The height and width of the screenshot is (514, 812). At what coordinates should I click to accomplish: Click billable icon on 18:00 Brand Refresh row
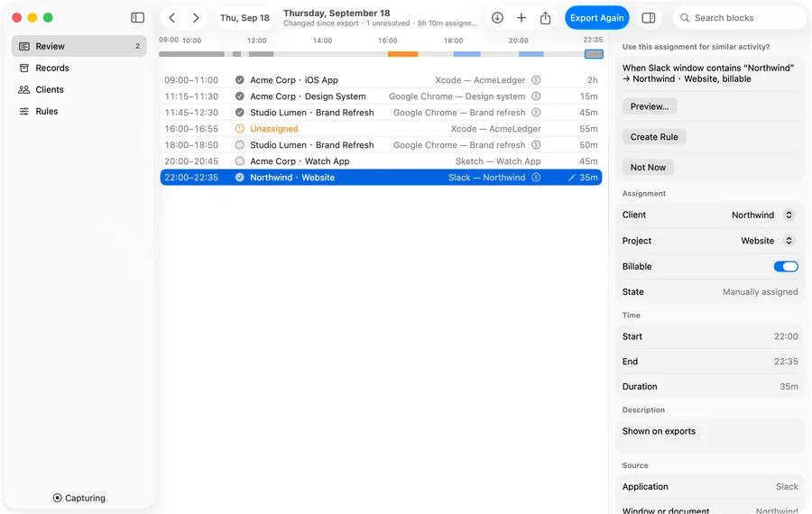coord(536,145)
